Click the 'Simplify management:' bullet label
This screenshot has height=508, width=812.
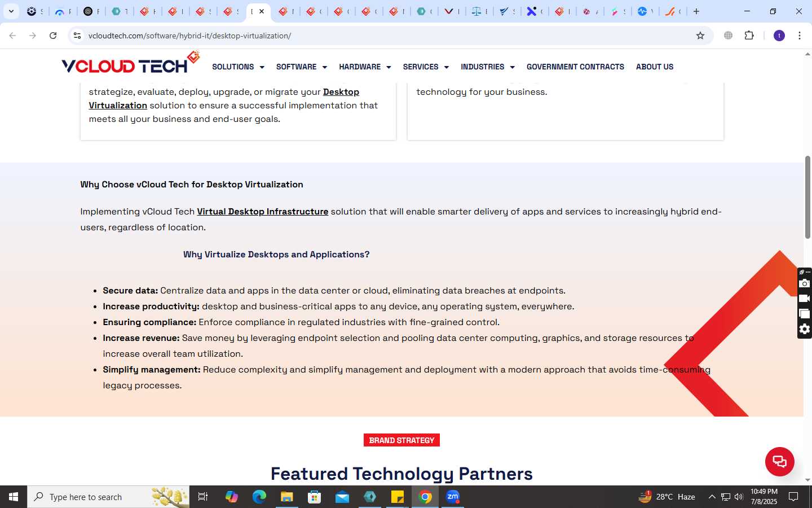click(152, 370)
